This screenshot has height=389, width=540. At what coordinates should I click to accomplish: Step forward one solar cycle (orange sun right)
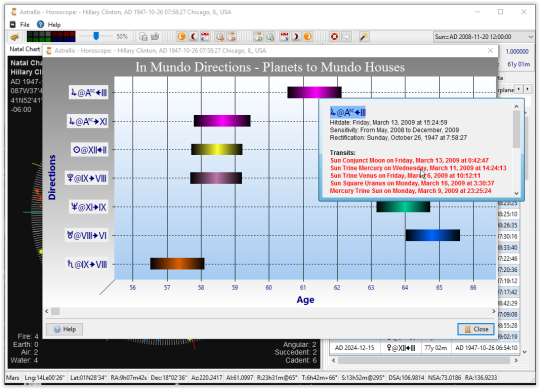(x=308, y=36)
